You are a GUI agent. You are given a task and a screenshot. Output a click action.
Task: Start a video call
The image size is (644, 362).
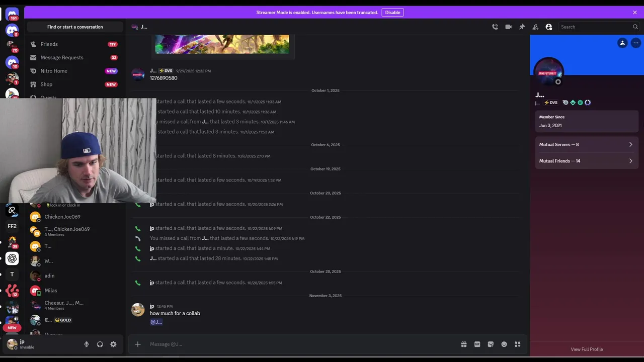[x=508, y=27]
